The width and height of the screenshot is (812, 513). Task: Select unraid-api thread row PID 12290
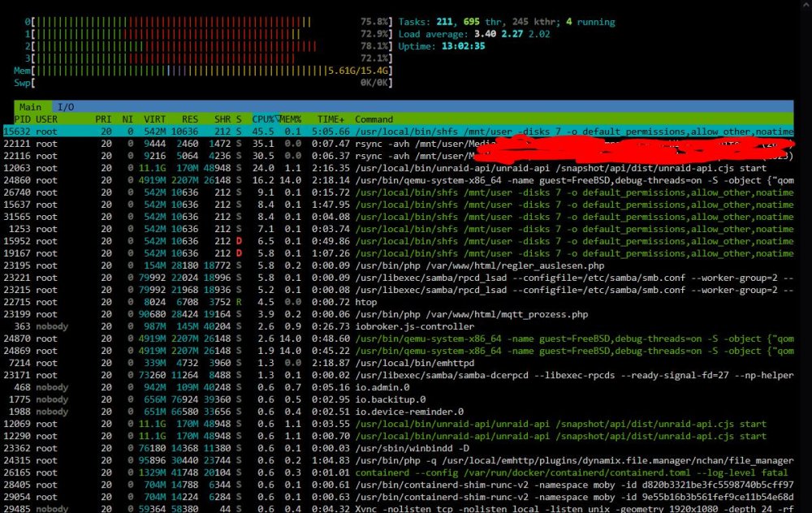click(x=398, y=435)
